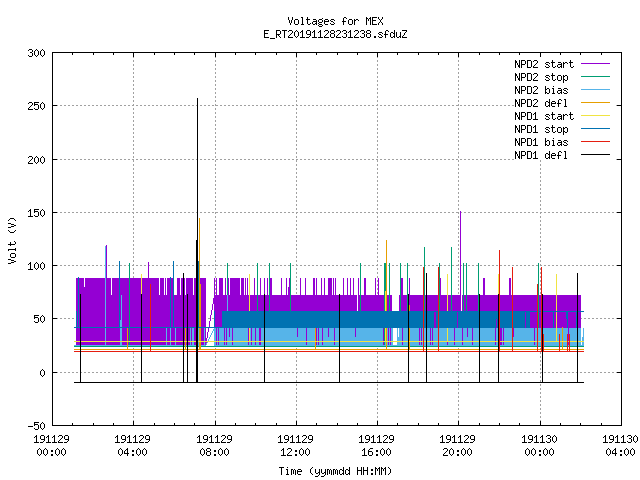This screenshot has width=640, height=480.
Task: Click the 191130 00:00 x-axis tick label
Action: [539, 446]
